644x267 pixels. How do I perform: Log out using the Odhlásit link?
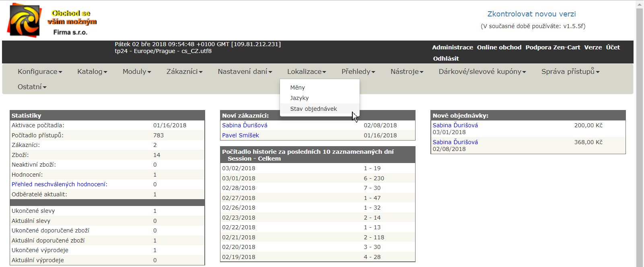click(446, 59)
